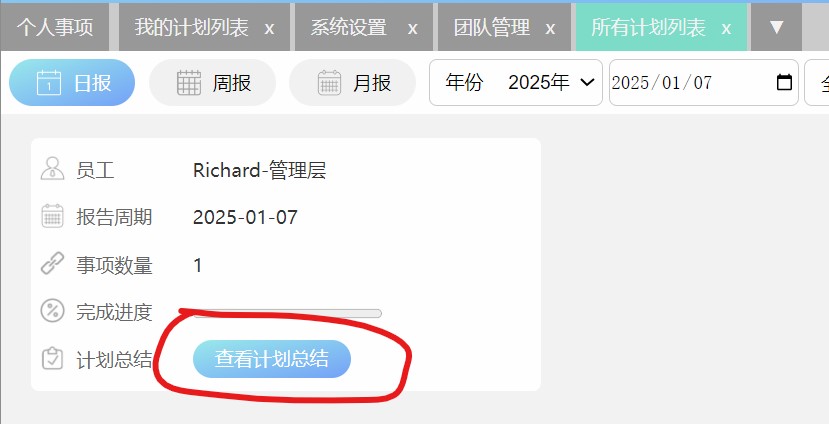The image size is (829, 424).
Task: Close the 系统设置 tab
Action: point(413,28)
